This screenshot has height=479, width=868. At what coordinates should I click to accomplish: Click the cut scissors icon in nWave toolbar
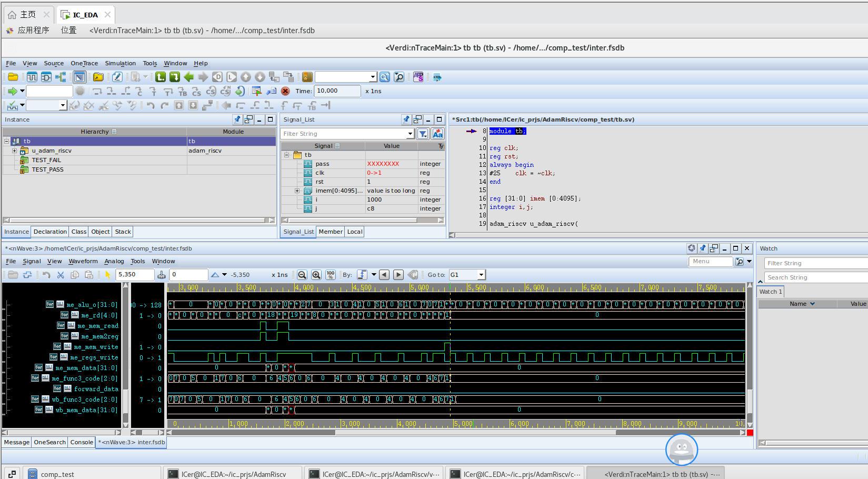click(x=61, y=275)
